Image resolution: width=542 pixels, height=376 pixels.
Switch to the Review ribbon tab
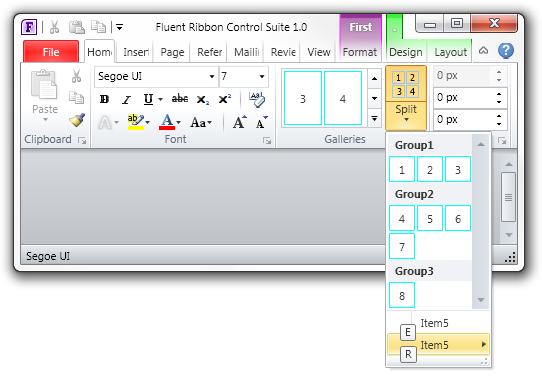(283, 52)
